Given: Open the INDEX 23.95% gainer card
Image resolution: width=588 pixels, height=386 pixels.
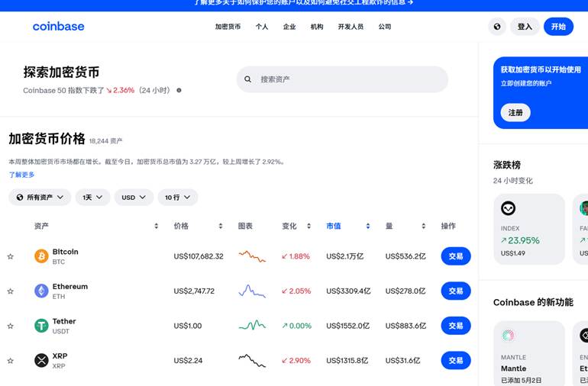Looking at the screenshot, I should click(529, 229).
